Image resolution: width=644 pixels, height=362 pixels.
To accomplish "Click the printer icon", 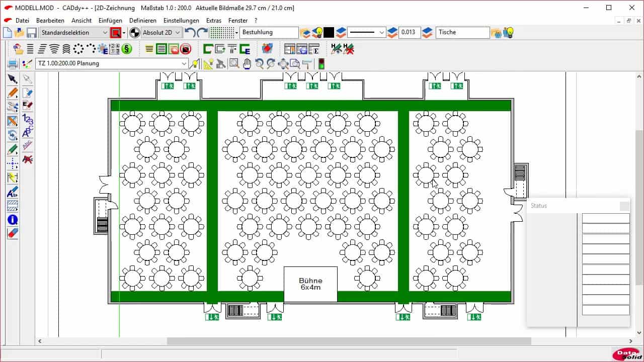I will [13, 64].
